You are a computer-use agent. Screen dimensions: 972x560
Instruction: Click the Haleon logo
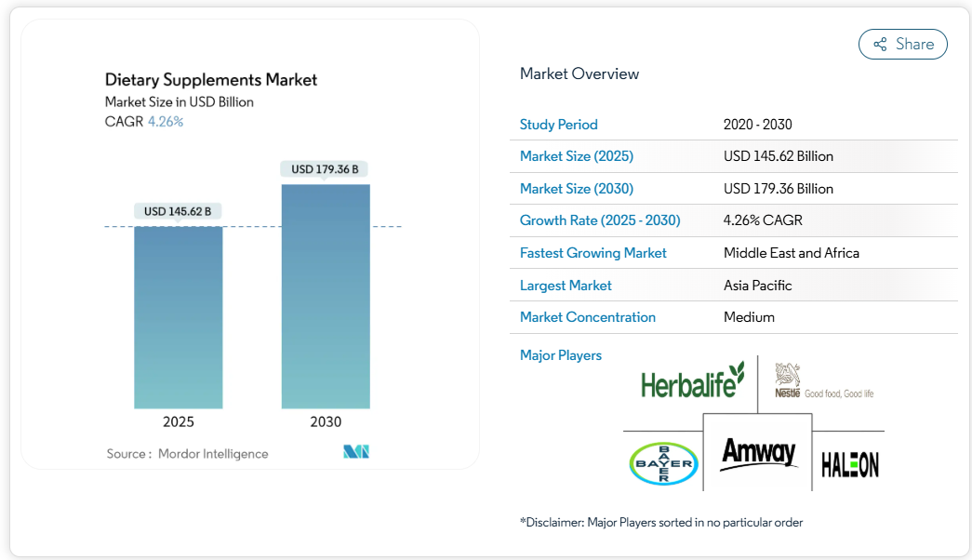[x=849, y=464]
